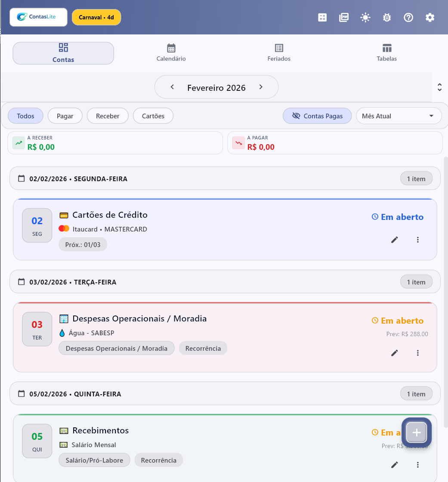
Task: Toggle visibility of Contas Pagas
Action: tap(317, 116)
